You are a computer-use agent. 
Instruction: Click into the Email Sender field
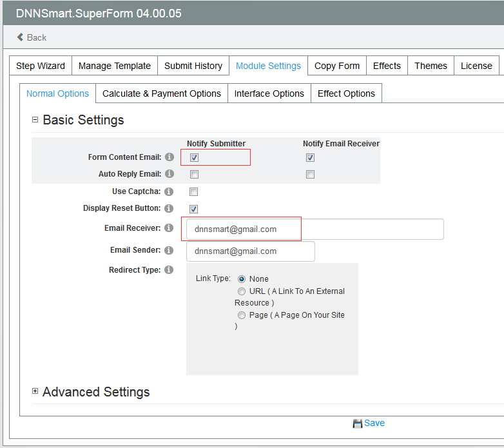(x=251, y=251)
